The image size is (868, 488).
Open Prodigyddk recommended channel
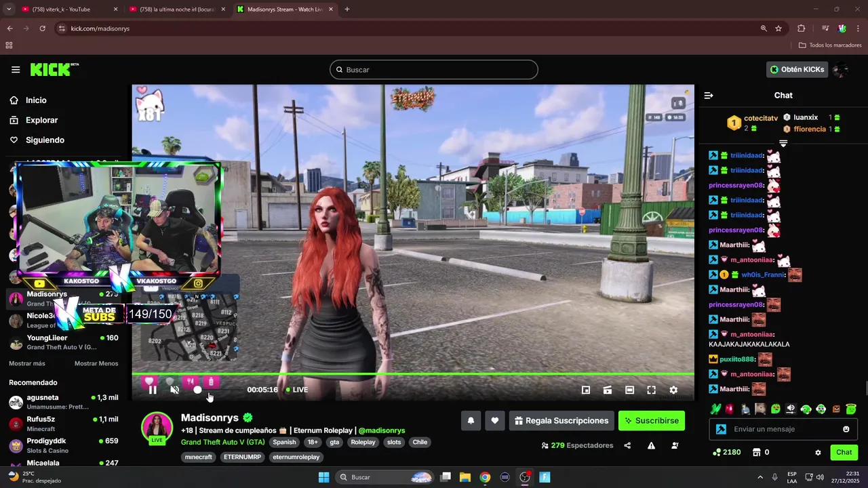point(64,445)
